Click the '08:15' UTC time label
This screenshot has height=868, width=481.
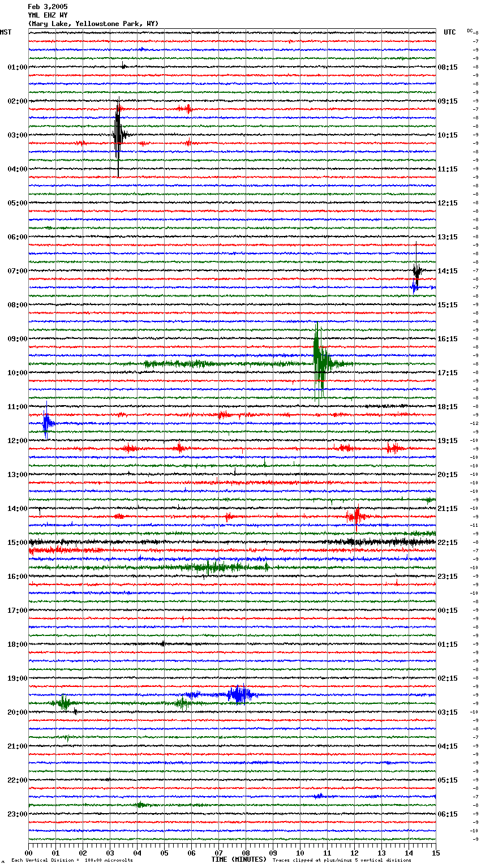(448, 67)
